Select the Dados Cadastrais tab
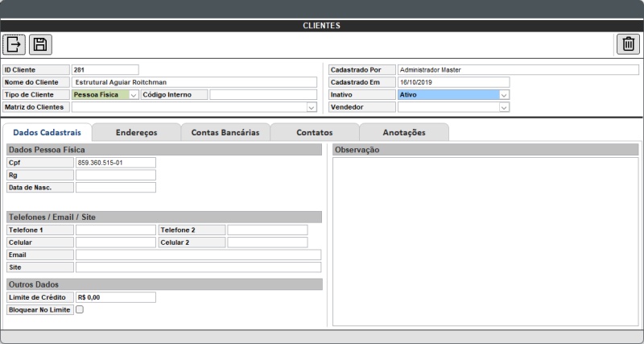The width and height of the screenshot is (644, 344). pos(47,132)
